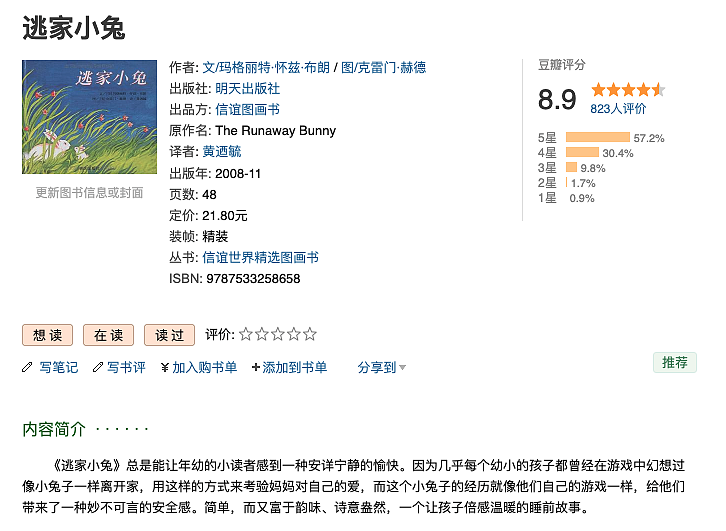Open the 823人评价 ratings link
This screenshot has width=726, height=531.
[x=618, y=108]
